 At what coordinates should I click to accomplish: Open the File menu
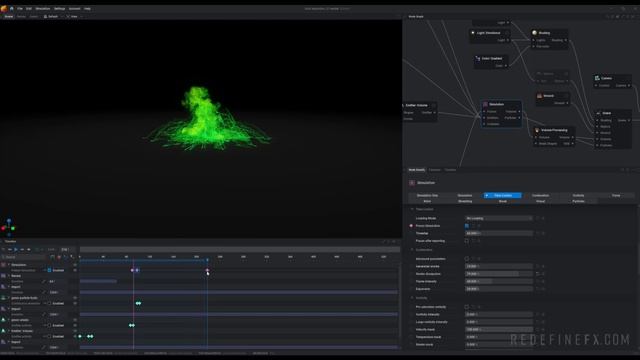coord(20,9)
